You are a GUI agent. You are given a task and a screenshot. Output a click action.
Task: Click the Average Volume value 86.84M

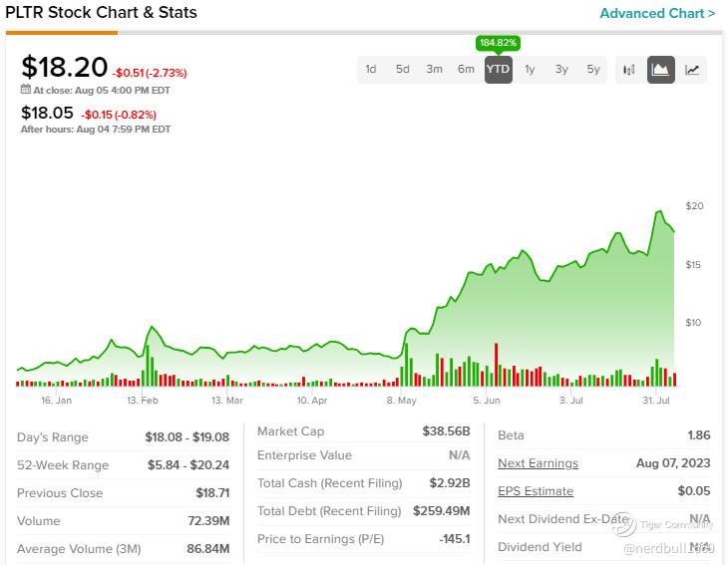(208, 549)
